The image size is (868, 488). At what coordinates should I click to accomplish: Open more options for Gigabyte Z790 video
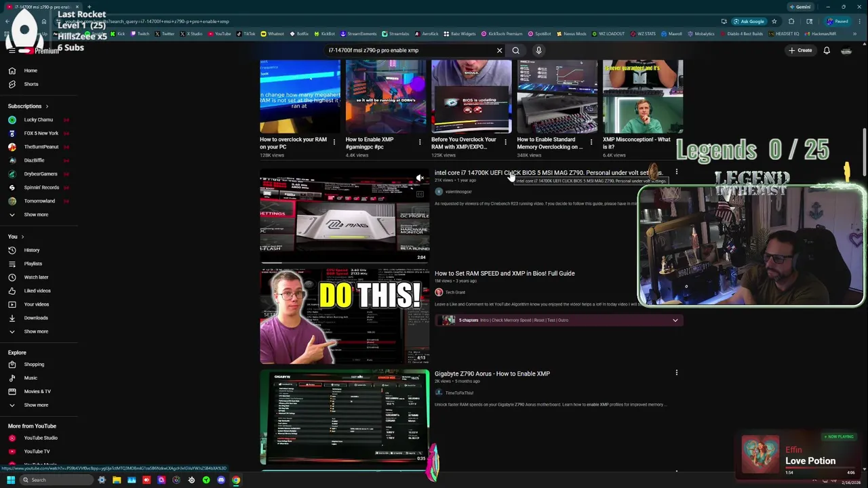coord(676,373)
